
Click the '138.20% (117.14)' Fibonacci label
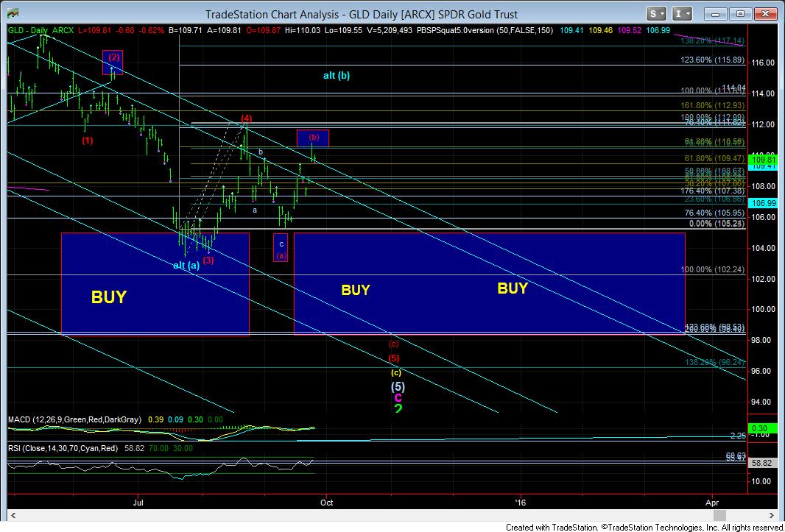[x=712, y=40]
